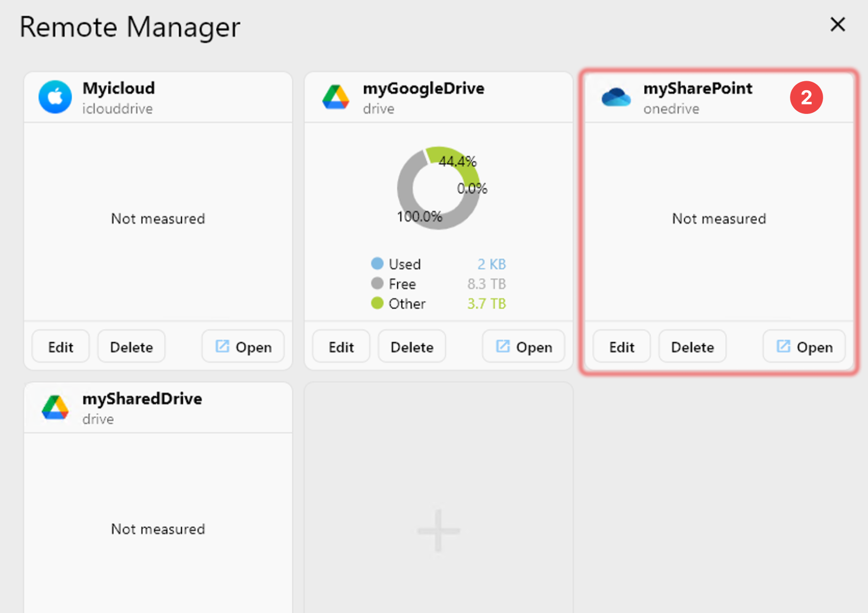Delete the mySharePoint remote
This screenshot has height=613, width=868.
692,346
